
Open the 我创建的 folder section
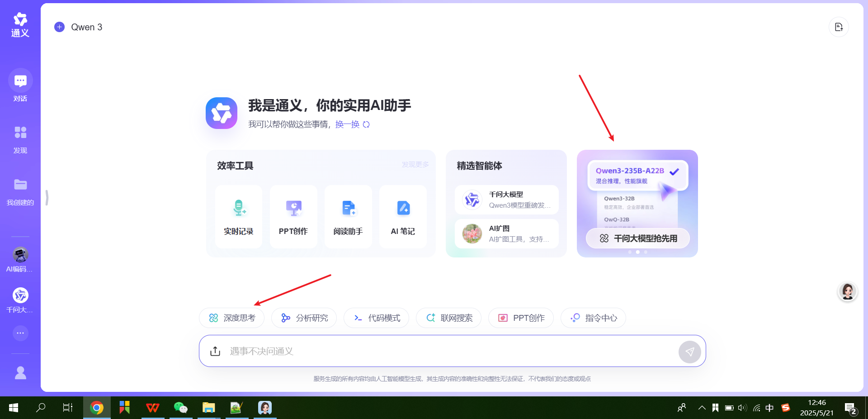pos(20,192)
